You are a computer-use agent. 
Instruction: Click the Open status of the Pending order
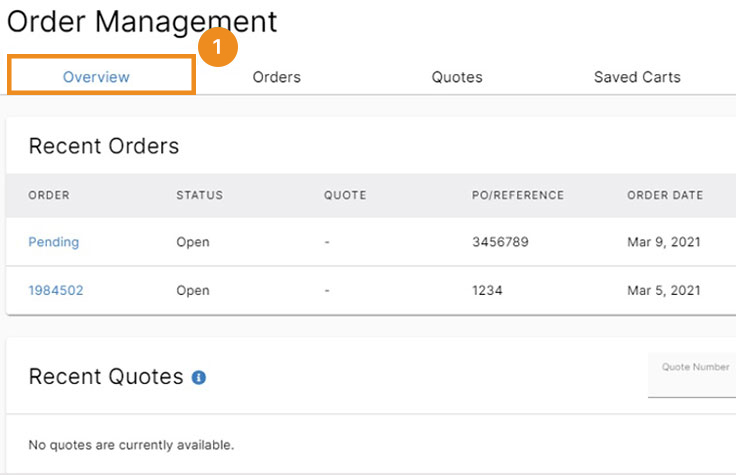pyautogui.click(x=193, y=242)
